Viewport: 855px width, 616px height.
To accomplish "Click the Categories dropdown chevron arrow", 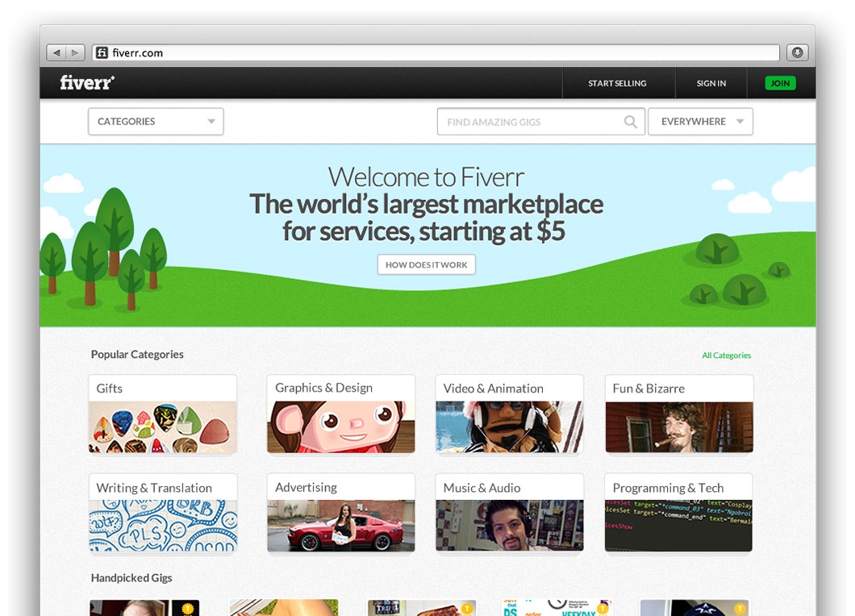I will click(212, 121).
